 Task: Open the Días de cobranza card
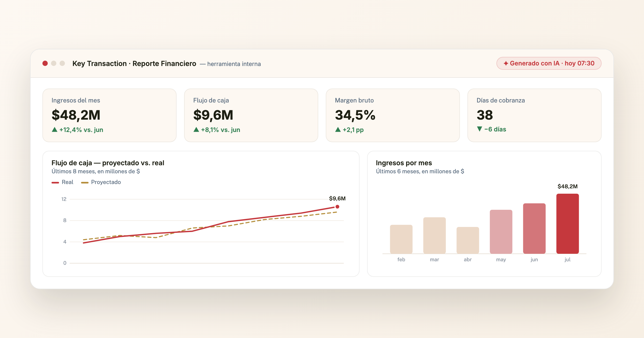(x=535, y=115)
